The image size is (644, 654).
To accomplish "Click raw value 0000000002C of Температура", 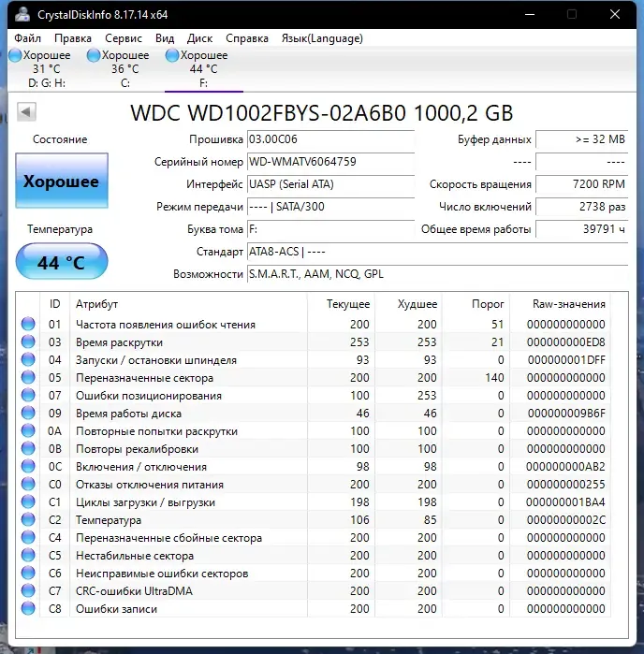I will coord(565,519).
